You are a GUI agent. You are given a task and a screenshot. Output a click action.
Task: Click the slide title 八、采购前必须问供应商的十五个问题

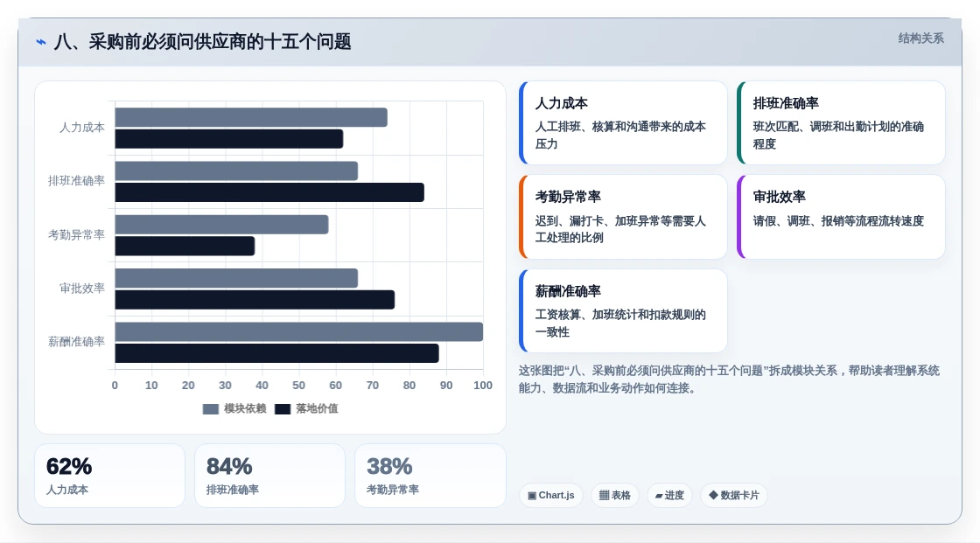[202, 42]
